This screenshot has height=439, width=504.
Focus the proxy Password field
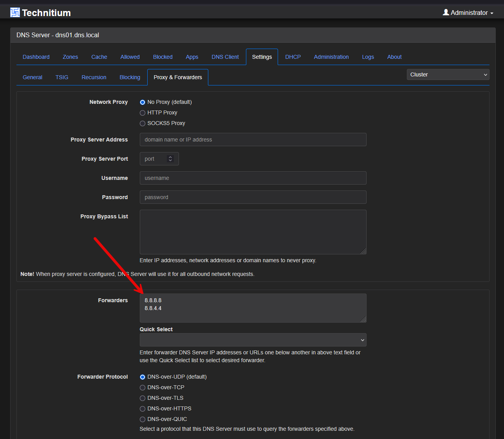click(253, 197)
